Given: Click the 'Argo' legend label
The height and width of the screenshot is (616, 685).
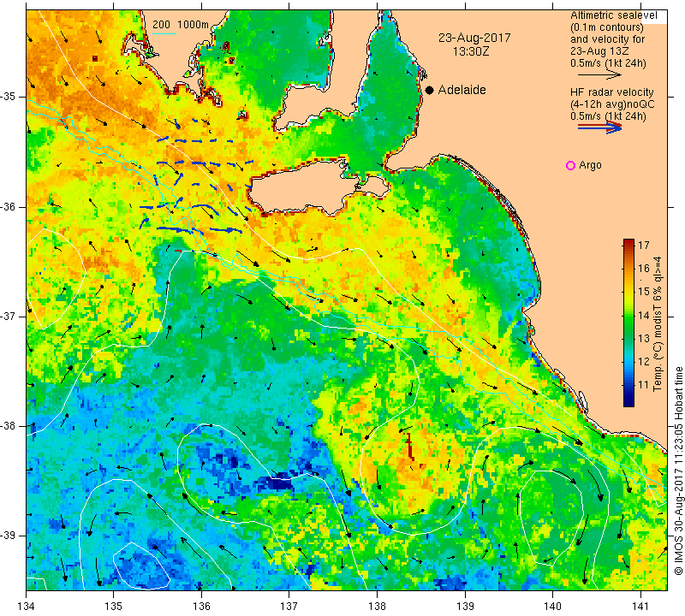Looking at the screenshot, I should coord(590,165).
